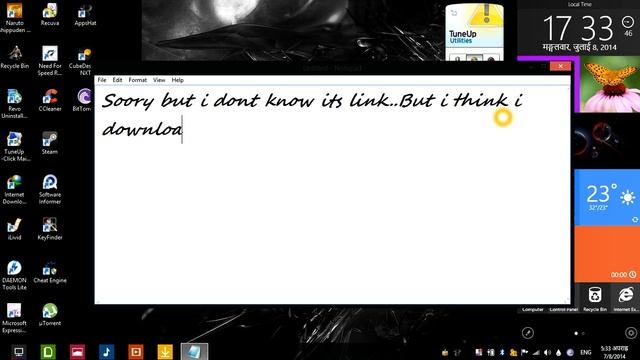Click the Action Center flag tray icon
Image resolution: width=640 pixels, height=360 pixels.
tap(524, 352)
